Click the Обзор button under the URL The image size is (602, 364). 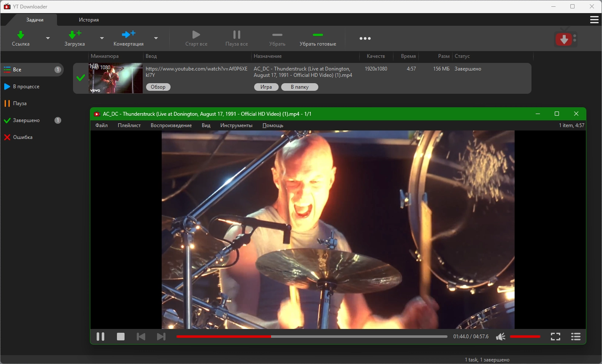point(158,87)
